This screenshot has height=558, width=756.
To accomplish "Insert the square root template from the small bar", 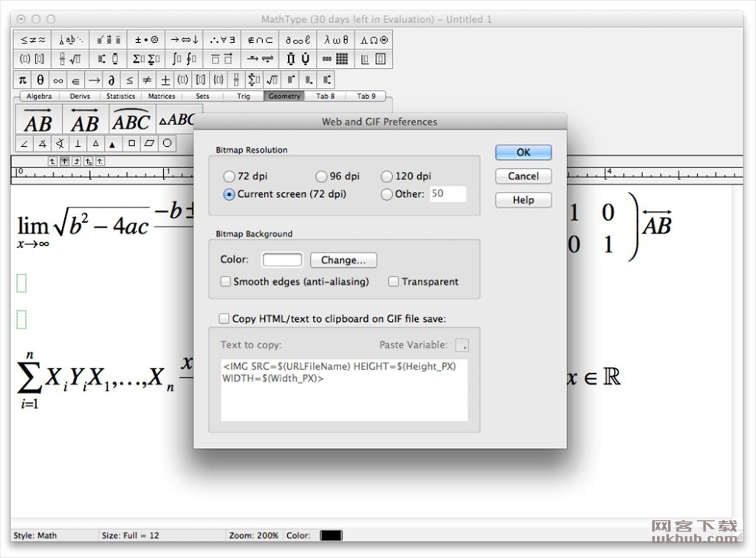I will pos(272,80).
